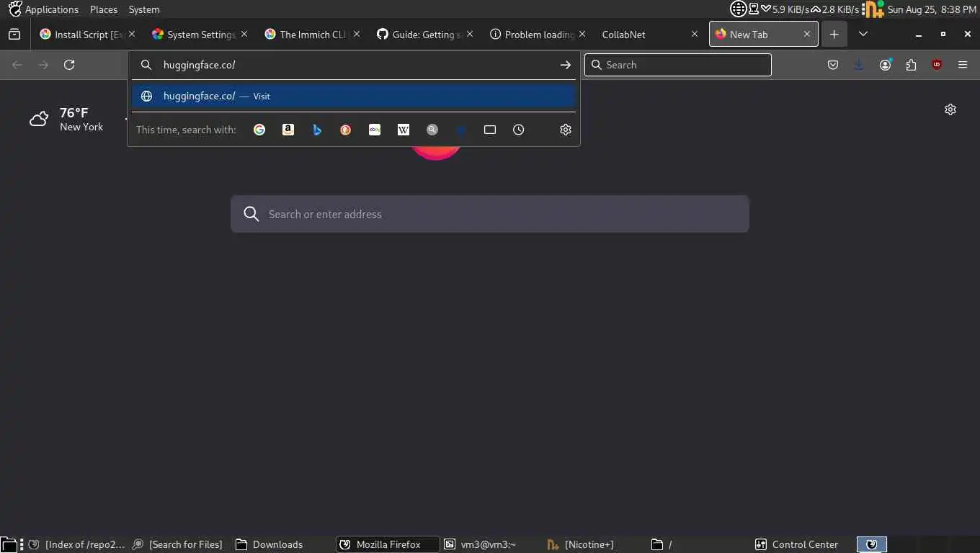980x553 pixels.
Task: Search this time with DuckDuckGo
Action: click(346, 130)
